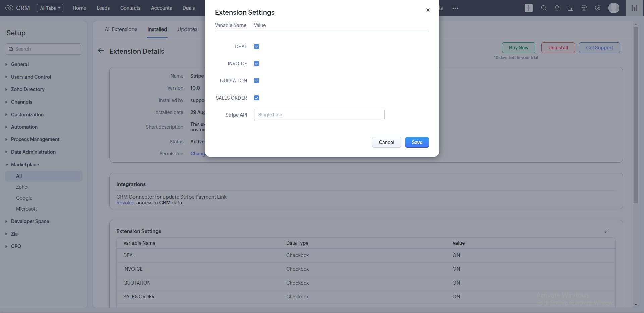644x313 pixels.
Task: Open the apps grid launcher
Action: [x=634, y=8]
